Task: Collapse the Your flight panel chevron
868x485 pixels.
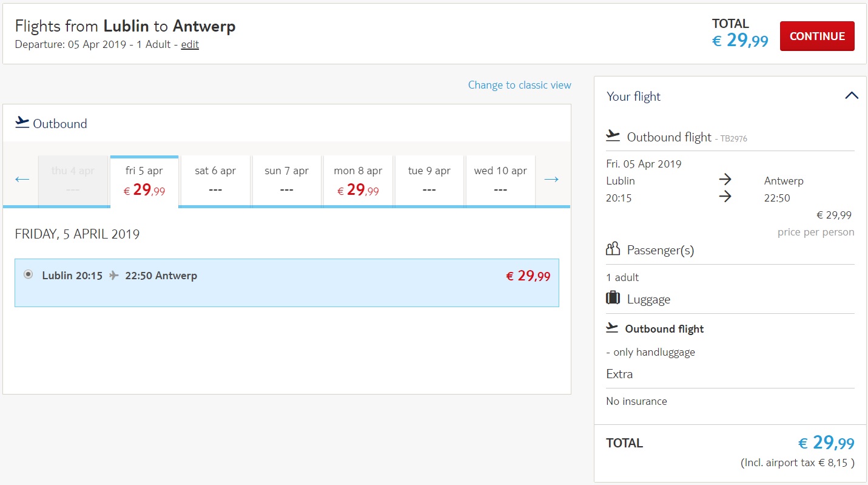Action: (x=852, y=96)
